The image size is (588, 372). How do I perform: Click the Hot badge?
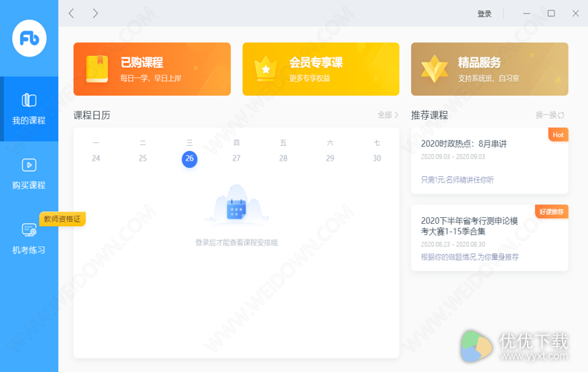(558, 135)
